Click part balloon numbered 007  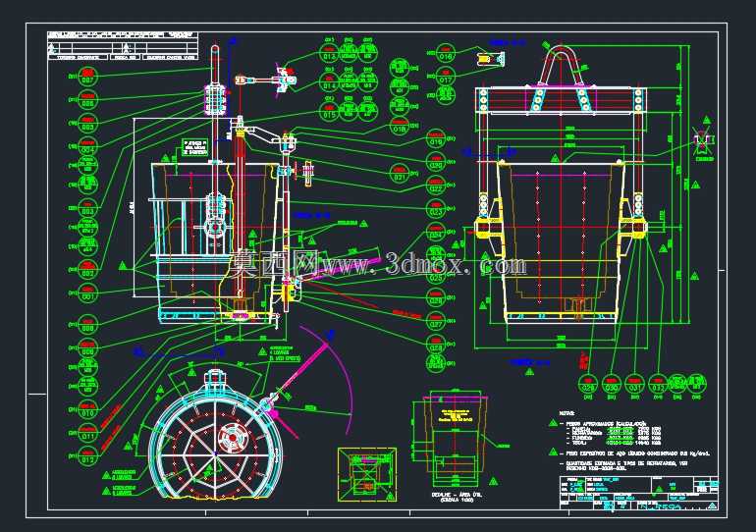[x=87, y=78]
